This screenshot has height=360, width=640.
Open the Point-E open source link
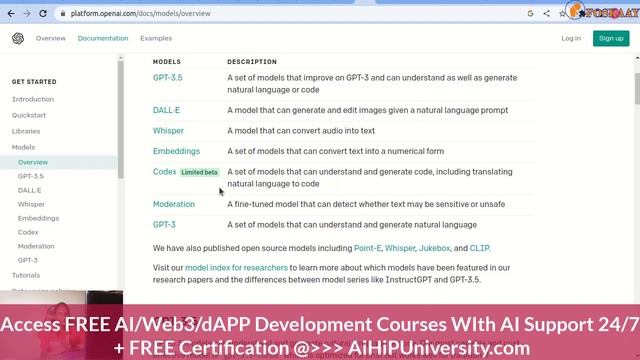[x=367, y=248]
